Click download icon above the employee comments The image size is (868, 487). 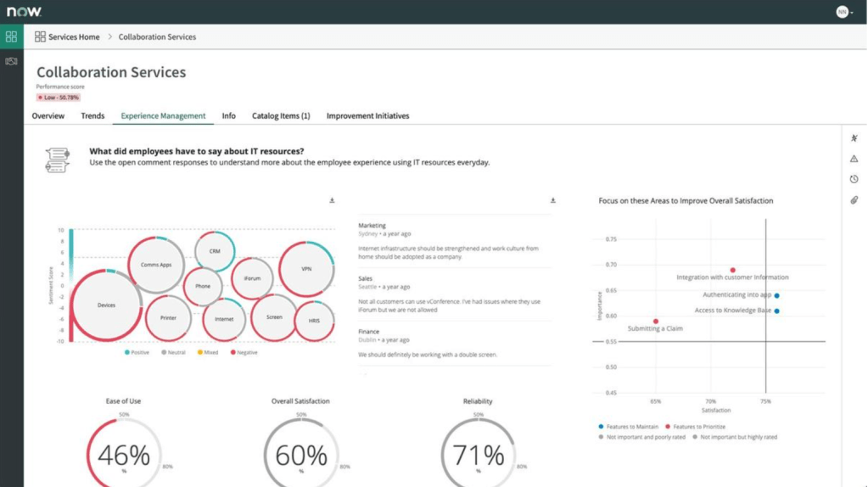pos(553,200)
